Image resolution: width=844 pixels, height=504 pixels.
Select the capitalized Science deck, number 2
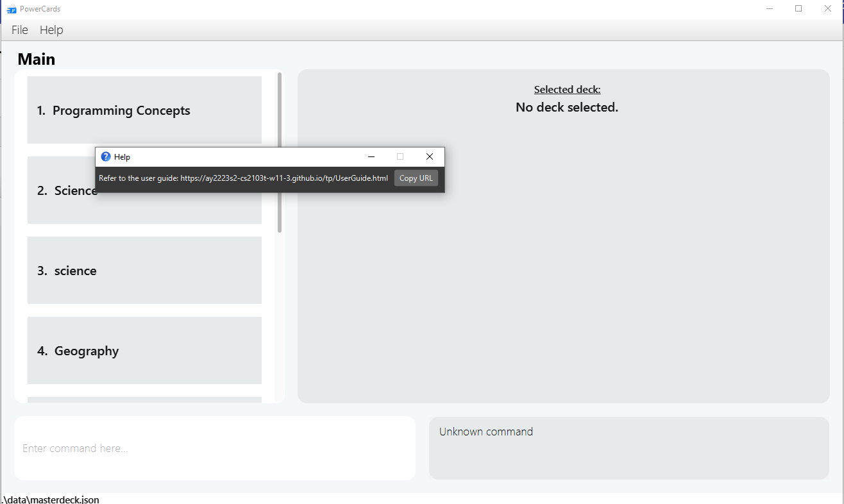pyautogui.click(x=144, y=190)
